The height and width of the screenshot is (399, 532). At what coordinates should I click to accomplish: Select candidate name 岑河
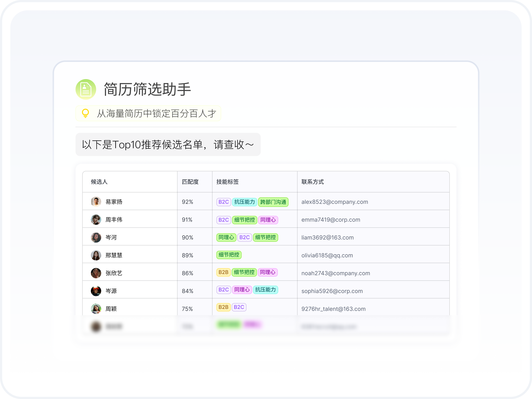point(111,237)
